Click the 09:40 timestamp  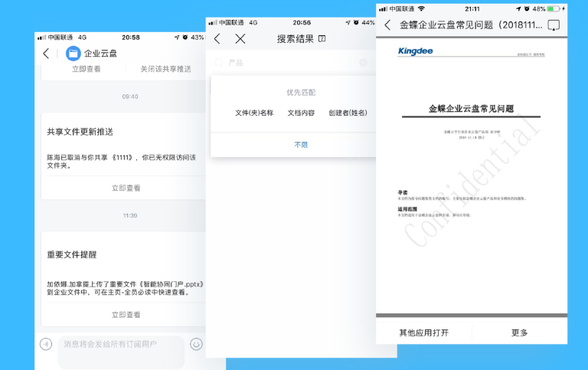130,97
